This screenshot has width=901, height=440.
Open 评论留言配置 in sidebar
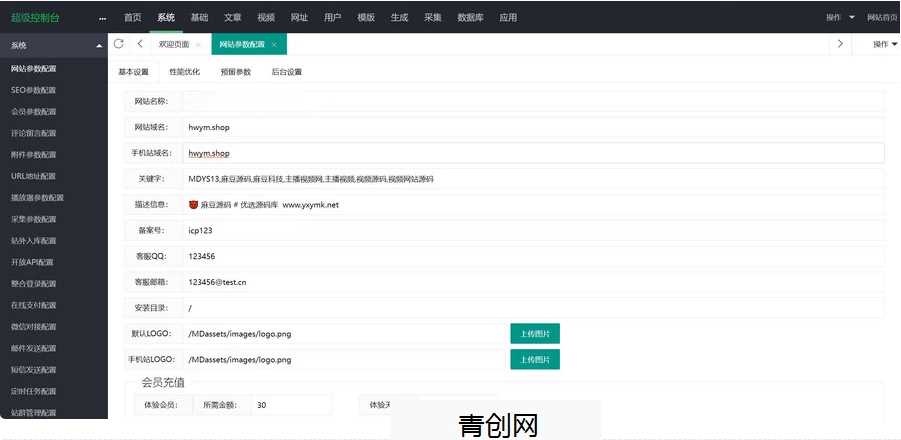[34, 133]
